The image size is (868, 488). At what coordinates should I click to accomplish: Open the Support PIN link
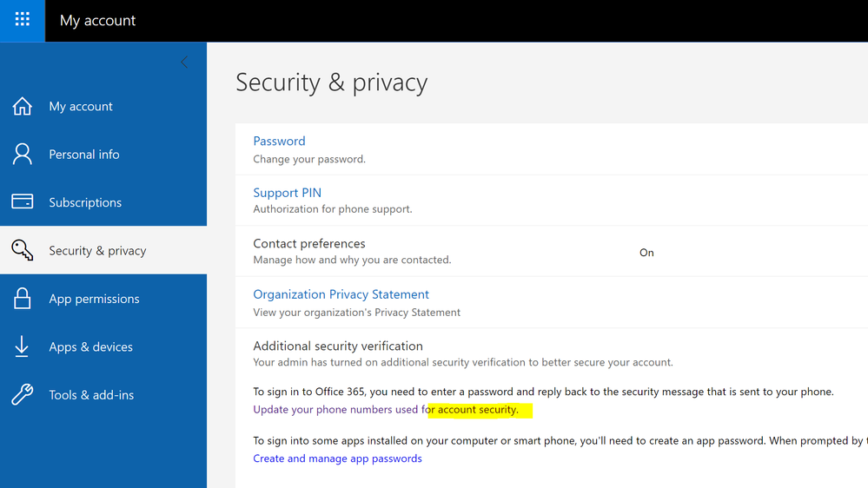287,193
